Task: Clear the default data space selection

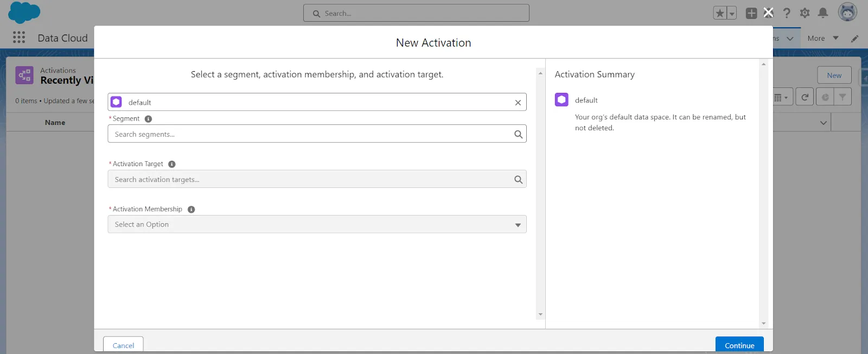Action: click(x=518, y=103)
